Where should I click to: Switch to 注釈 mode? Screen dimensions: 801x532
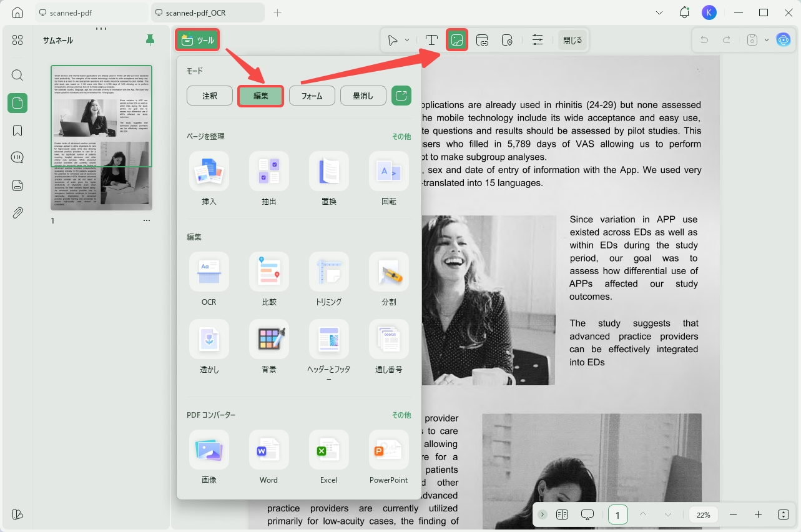[210, 96]
